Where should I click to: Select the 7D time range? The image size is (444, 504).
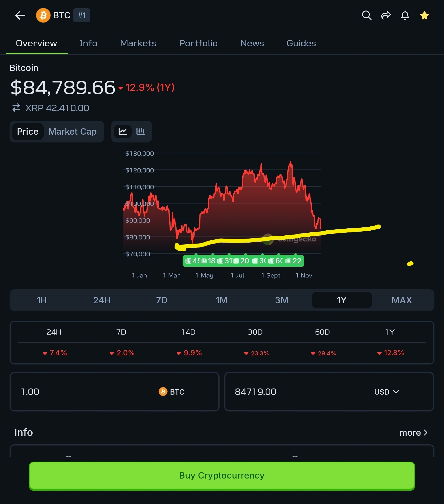point(162,300)
